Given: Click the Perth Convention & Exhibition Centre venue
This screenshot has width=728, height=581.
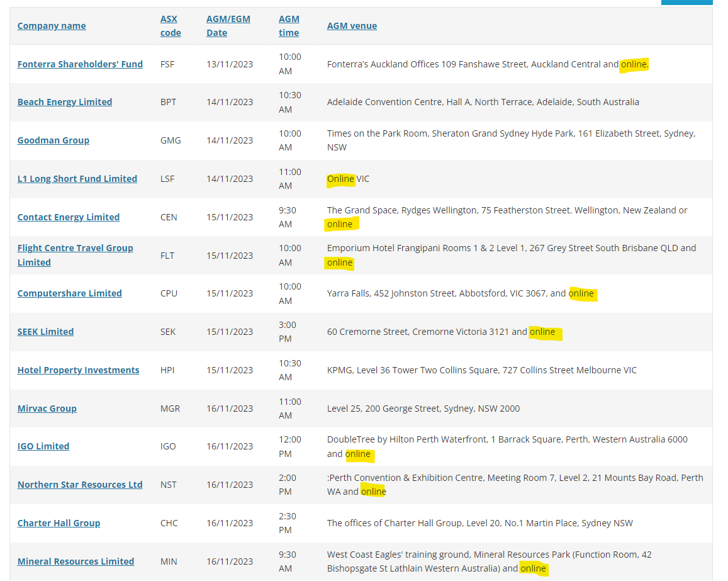Looking at the screenshot, I should pos(515,485).
